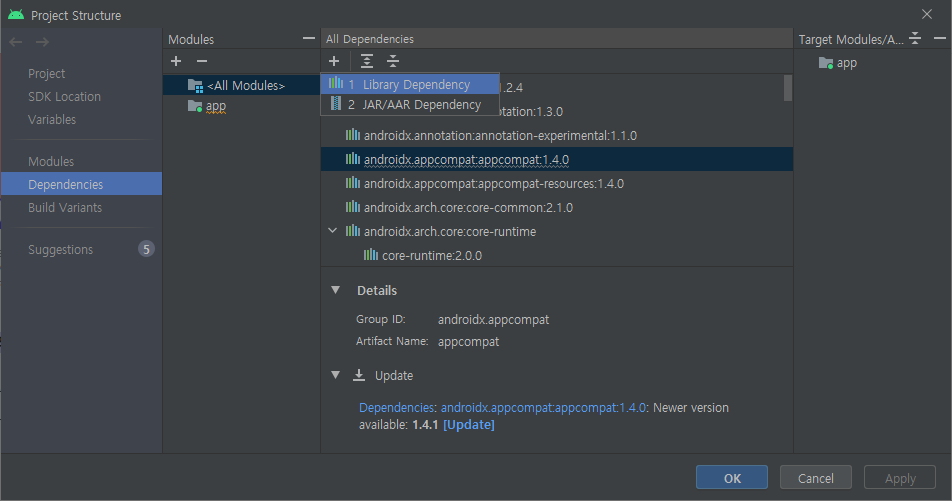The image size is (952, 501).
Task: Open the Dependencies link in Update
Action: pyautogui.click(x=397, y=407)
